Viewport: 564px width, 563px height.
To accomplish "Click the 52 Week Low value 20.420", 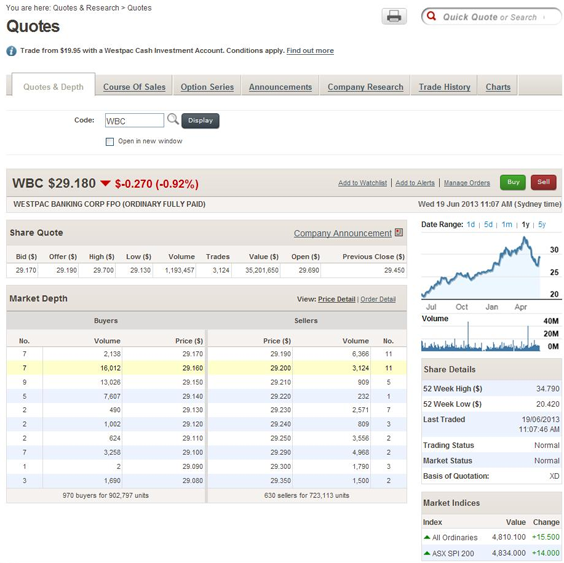I will [x=548, y=404].
